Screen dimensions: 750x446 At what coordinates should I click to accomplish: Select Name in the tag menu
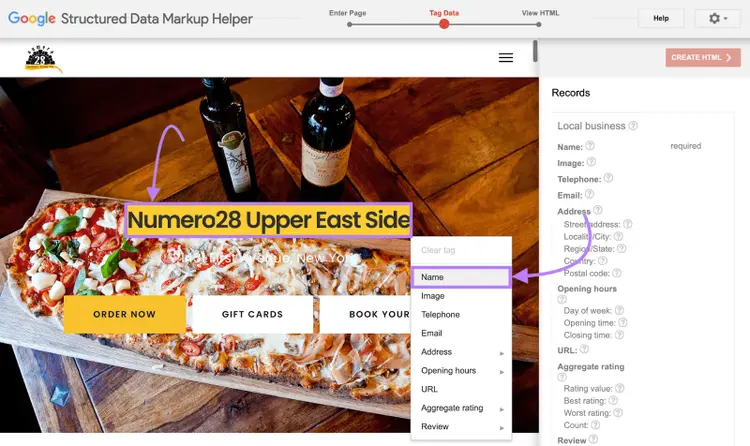pyautogui.click(x=461, y=277)
